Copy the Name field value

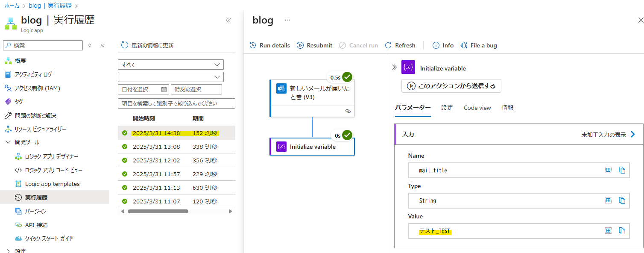click(x=622, y=170)
